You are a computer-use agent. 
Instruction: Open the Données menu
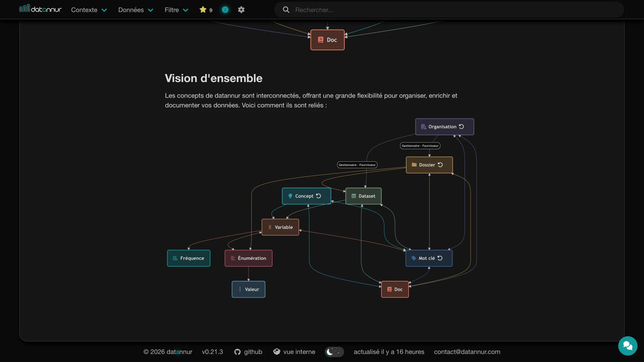136,10
